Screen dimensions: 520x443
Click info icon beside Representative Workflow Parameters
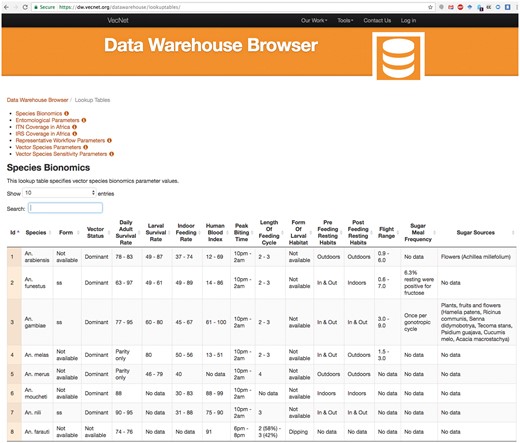pyautogui.click(x=109, y=140)
